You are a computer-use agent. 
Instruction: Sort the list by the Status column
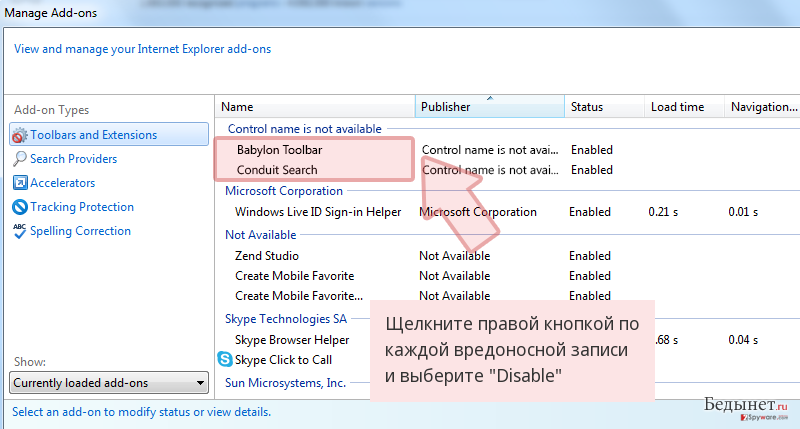coord(605,107)
